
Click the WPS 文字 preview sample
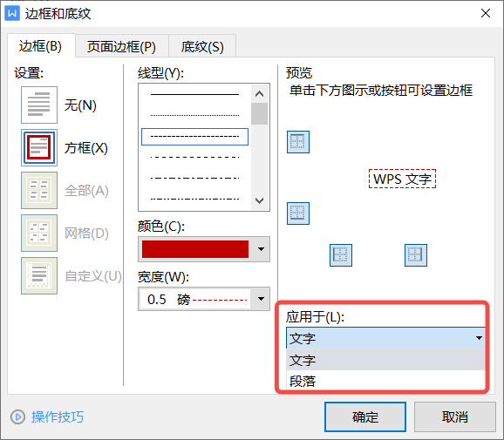pyautogui.click(x=402, y=179)
